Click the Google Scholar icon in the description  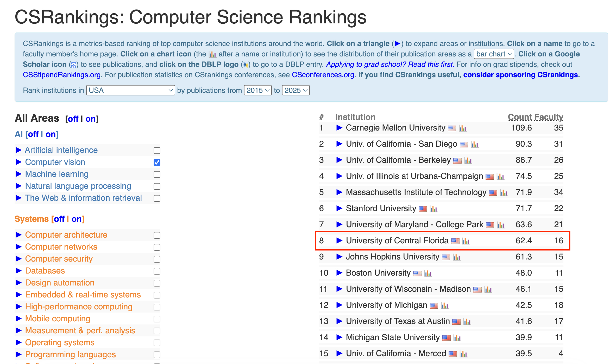pos(74,65)
